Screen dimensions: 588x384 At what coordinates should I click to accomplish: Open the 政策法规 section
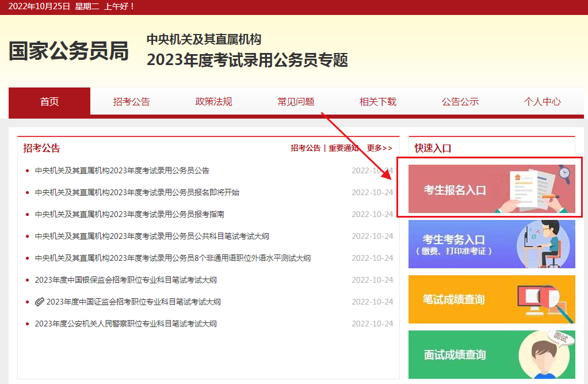(213, 101)
